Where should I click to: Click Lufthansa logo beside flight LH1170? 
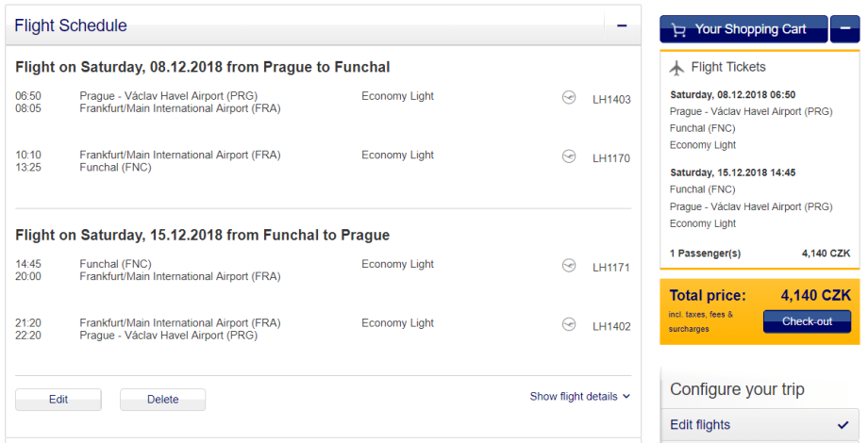(x=568, y=156)
